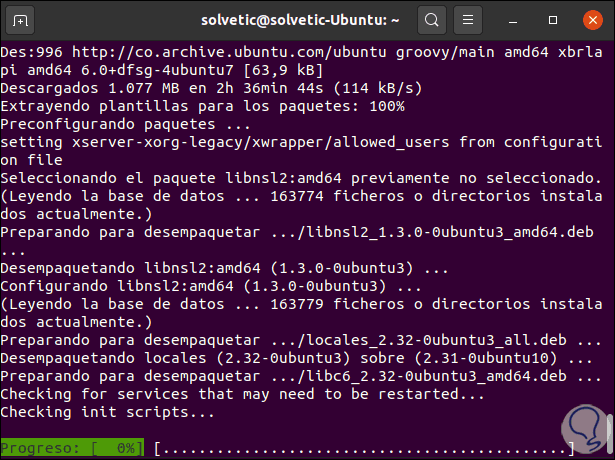Click the co.archive.ubuntu.com URL text

click(229, 52)
